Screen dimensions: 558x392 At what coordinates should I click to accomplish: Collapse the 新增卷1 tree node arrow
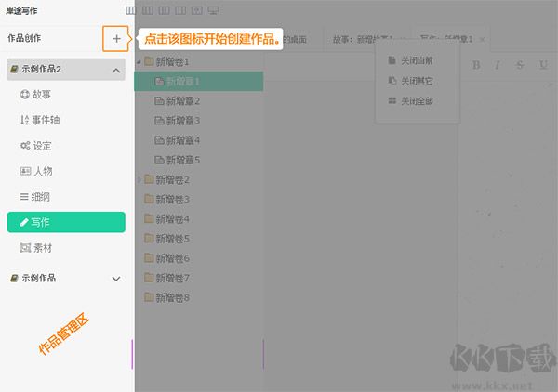point(139,62)
